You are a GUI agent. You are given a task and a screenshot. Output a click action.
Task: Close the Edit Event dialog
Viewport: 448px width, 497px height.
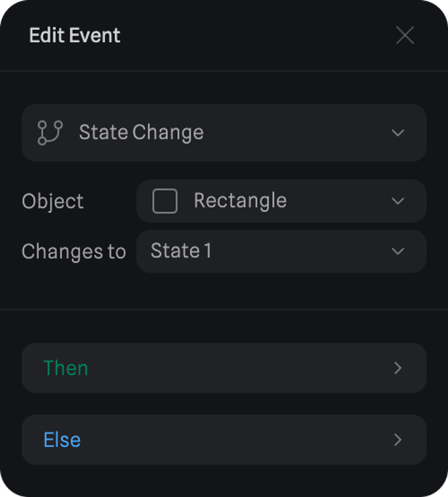pyautogui.click(x=405, y=35)
